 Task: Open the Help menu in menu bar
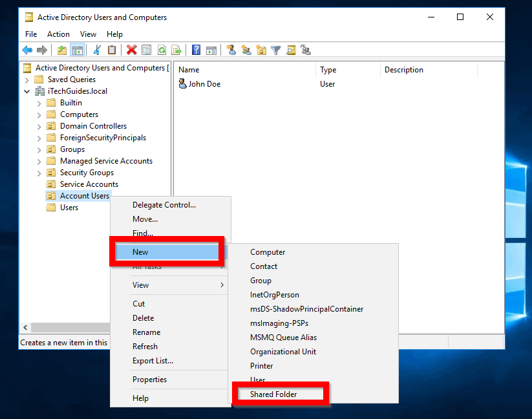114,34
